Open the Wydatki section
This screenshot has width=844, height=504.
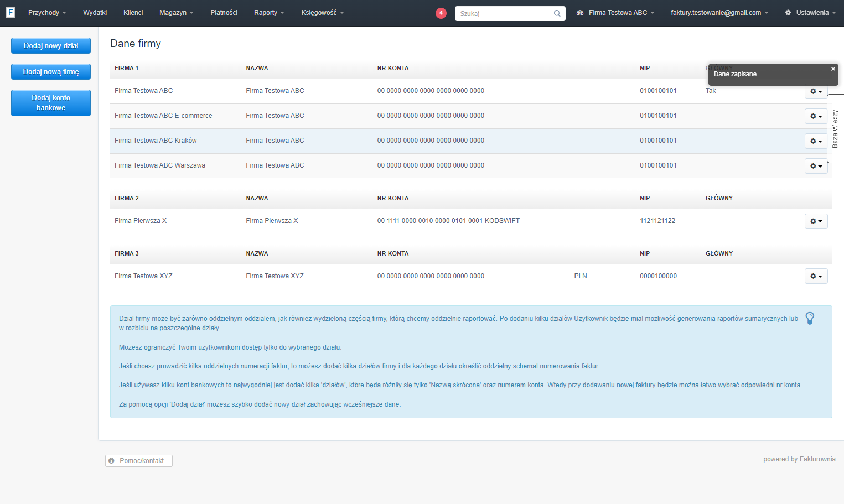(x=95, y=13)
